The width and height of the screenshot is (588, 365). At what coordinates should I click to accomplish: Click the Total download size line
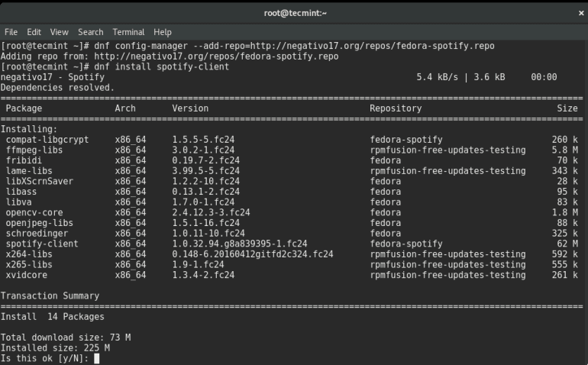pyautogui.click(x=66, y=337)
